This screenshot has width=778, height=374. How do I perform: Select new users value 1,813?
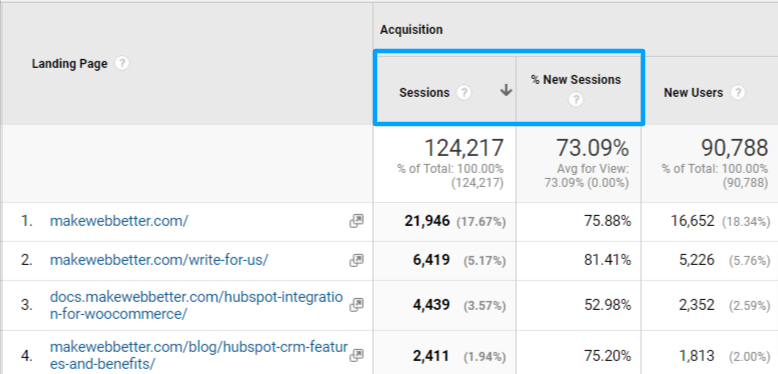697,356
